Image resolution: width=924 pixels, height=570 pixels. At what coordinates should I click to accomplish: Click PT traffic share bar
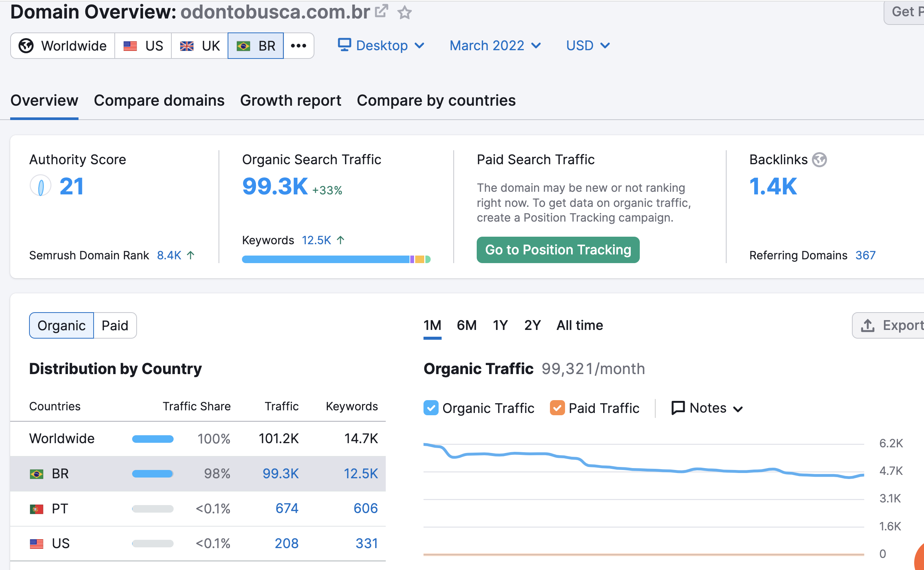[152, 509]
